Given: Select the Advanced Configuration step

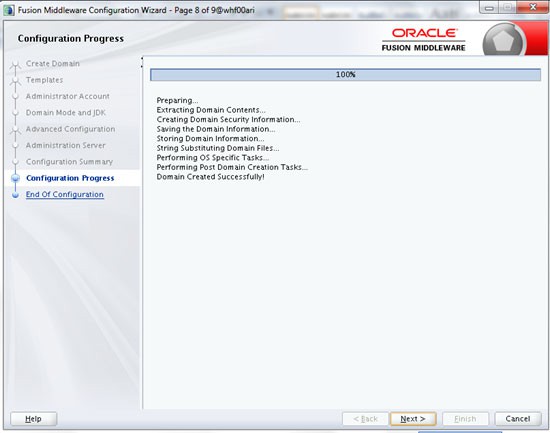Looking at the screenshot, I should (71, 129).
